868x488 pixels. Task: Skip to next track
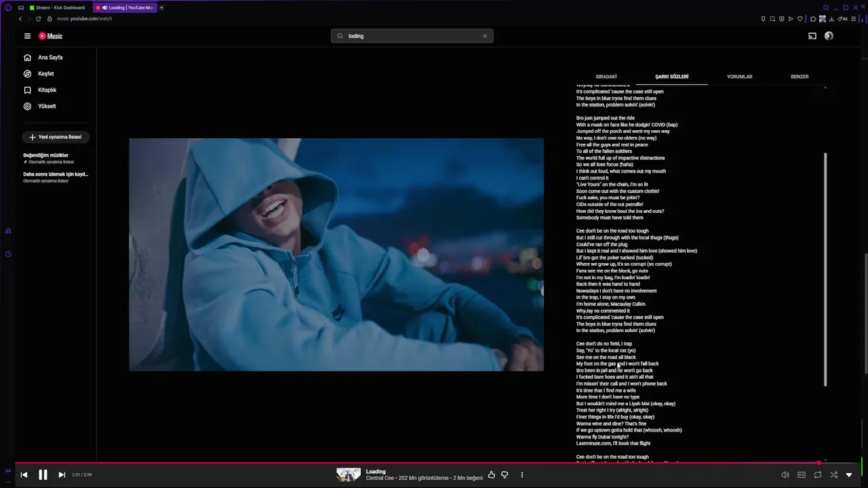coord(62,475)
